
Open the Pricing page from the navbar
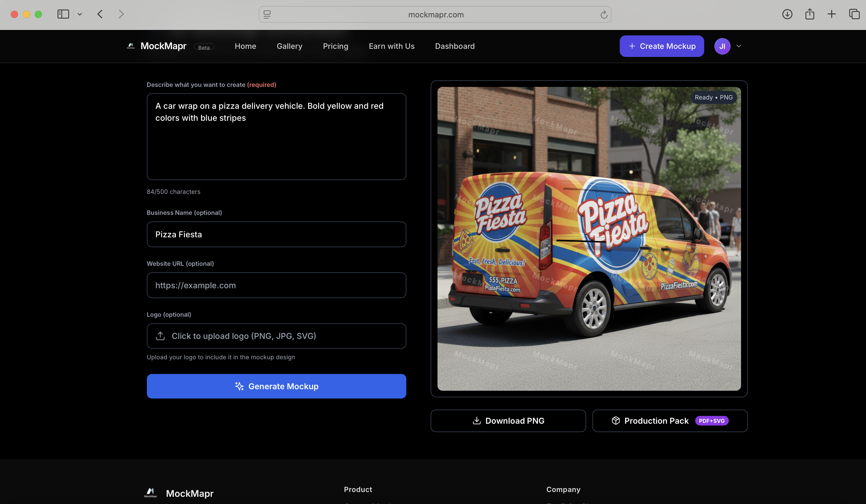[x=335, y=46]
